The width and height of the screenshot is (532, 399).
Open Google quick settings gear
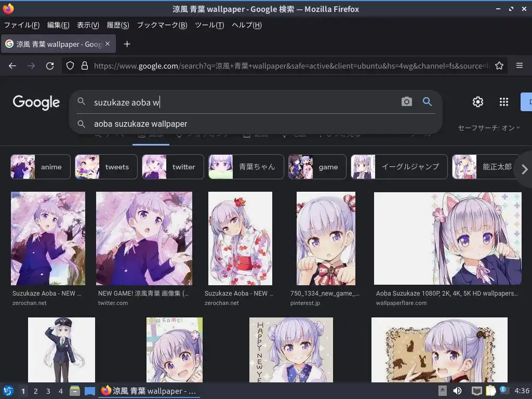point(478,102)
